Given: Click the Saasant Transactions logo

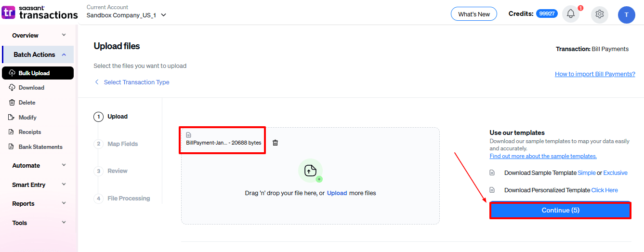Looking at the screenshot, I should tap(39, 13).
